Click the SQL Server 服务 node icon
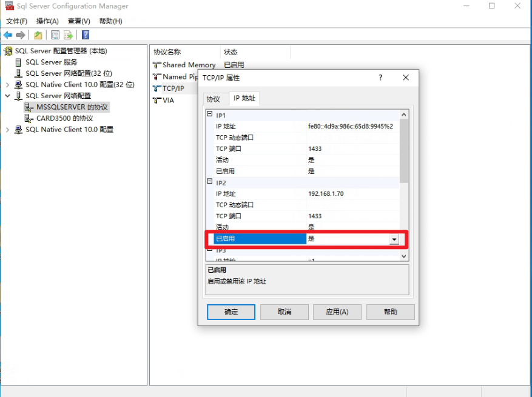 pyautogui.click(x=18, y=62)
